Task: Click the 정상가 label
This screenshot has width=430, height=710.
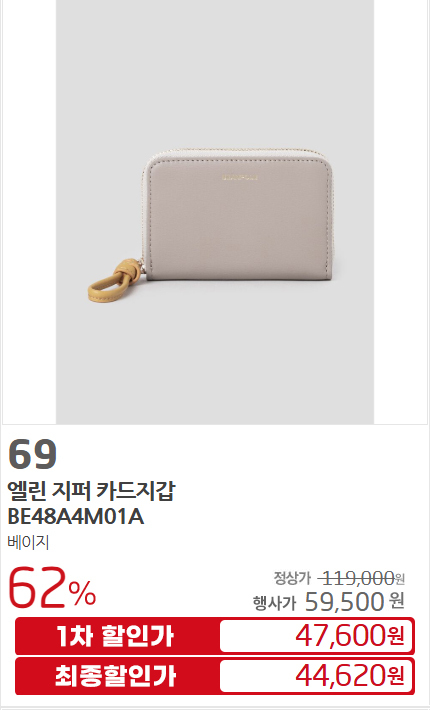Action: pos(292,578)
